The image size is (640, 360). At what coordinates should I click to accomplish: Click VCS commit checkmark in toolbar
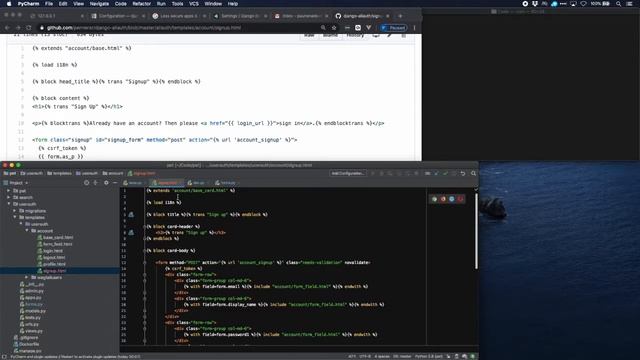click(445, 173)
